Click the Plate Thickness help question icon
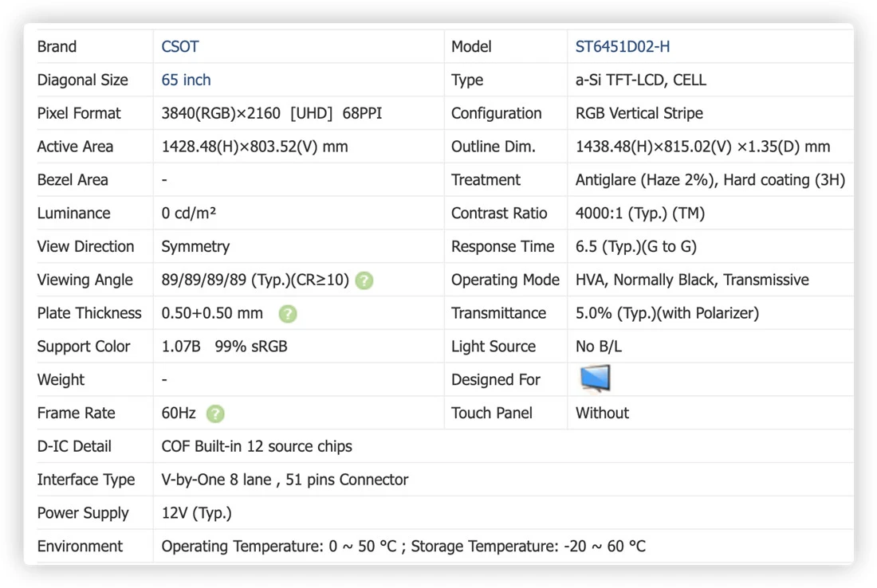 tap(288, 314)
